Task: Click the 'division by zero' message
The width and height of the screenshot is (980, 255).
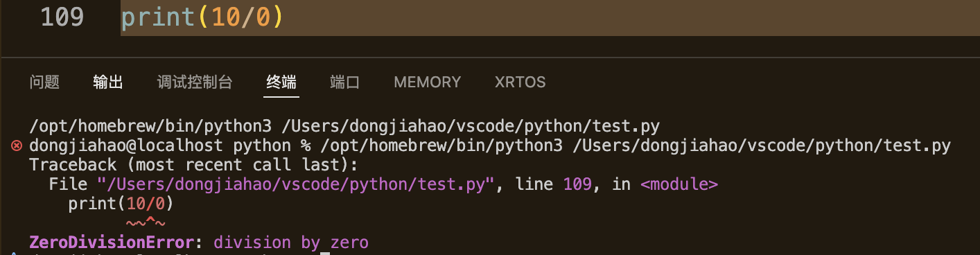Action: [x=291, y=243]
